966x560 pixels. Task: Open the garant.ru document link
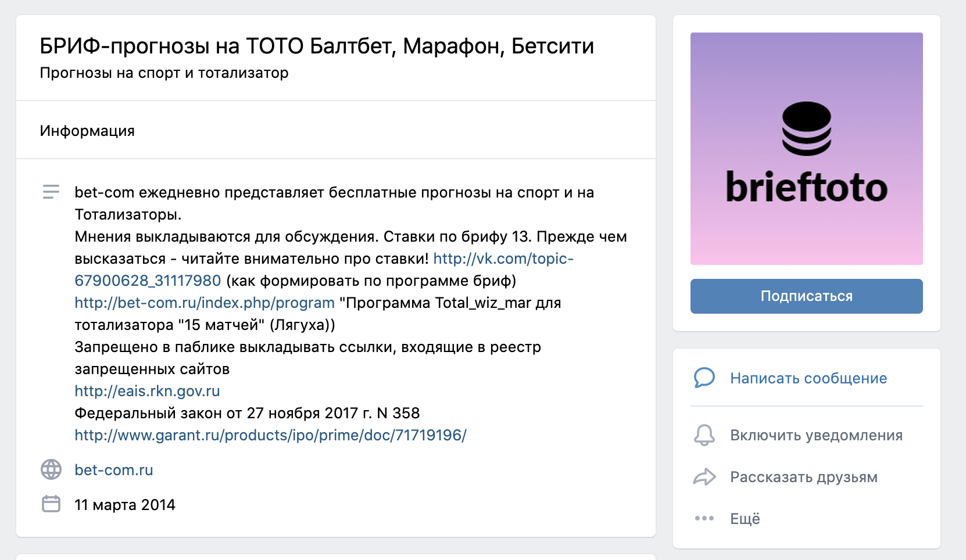270,435
